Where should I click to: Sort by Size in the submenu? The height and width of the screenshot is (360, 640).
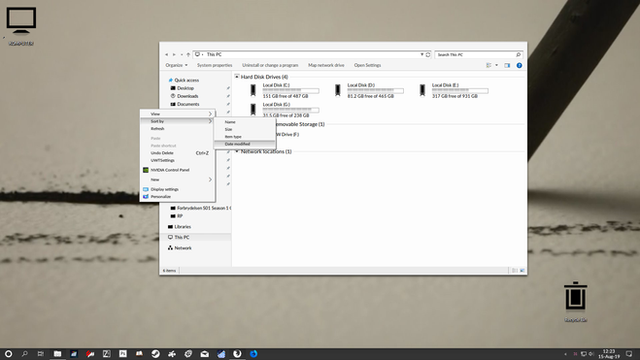pos(245,129)
